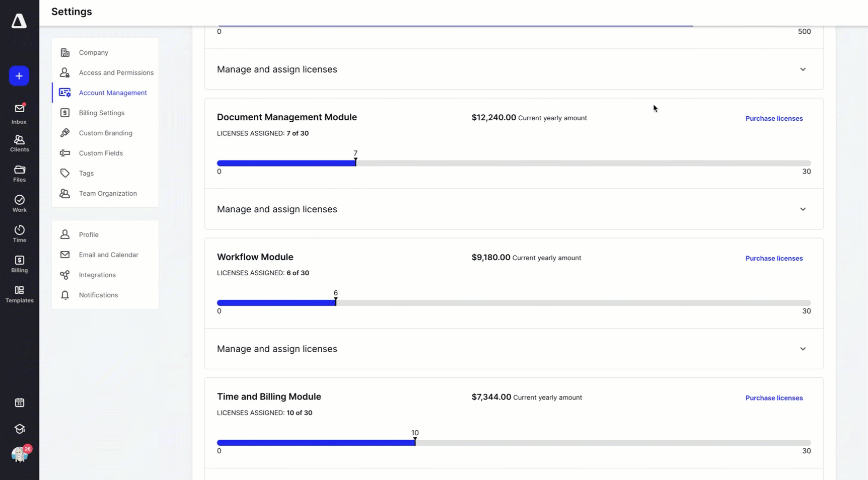The height and width of the screenshot is (480, 868).
Task: Open Templates from sidebar
Action: click(x=19, y=294)
